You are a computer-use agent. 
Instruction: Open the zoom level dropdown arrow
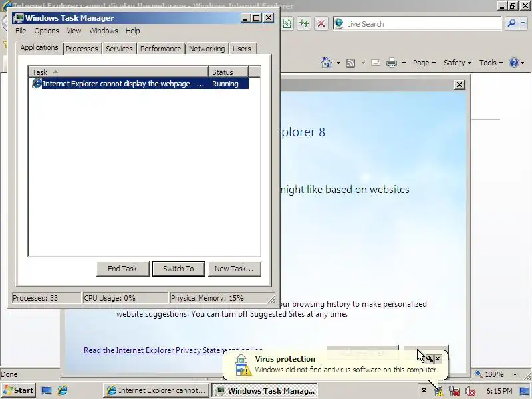tap(515, 374)
